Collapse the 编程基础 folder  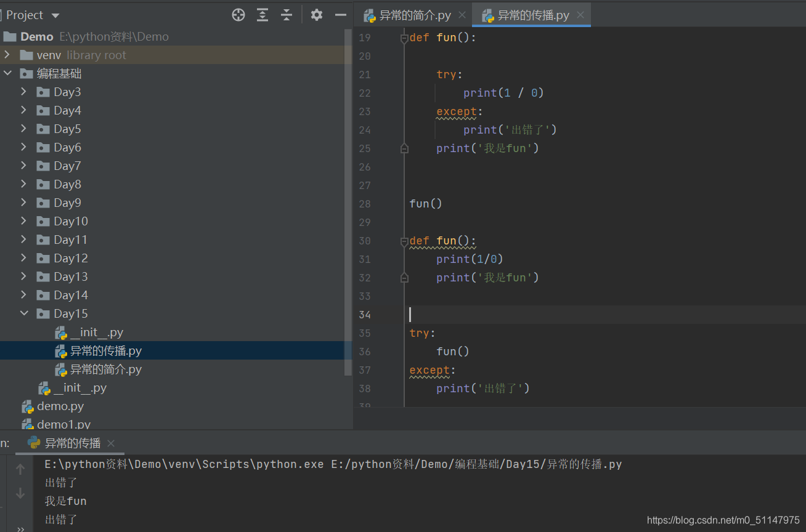pos(7,73)
